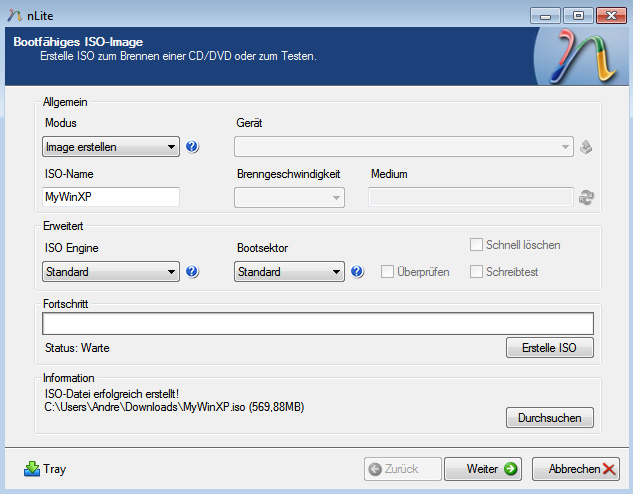Expand the ISO Engine dropdown
The width and height of the screenshot is (633, 494).
(111, 271)
